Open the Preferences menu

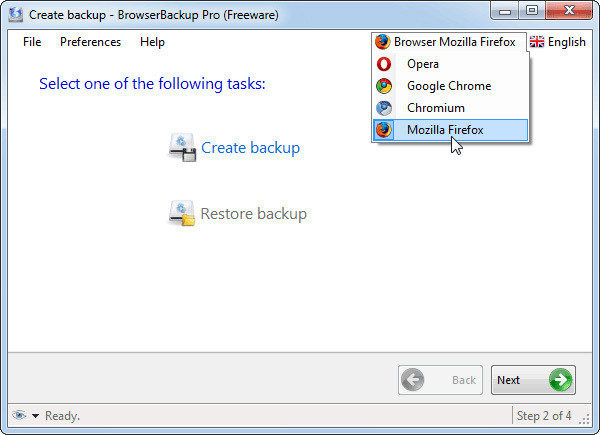(90, 42)
